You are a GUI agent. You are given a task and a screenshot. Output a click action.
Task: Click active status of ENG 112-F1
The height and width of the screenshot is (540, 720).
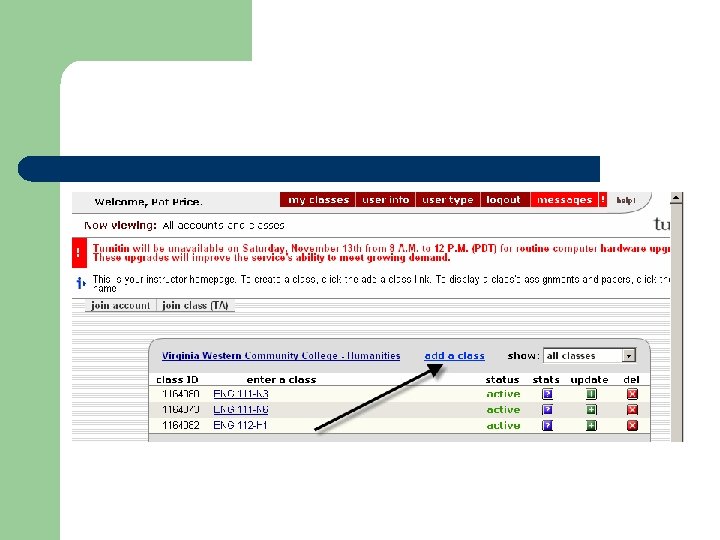[503, 425]
